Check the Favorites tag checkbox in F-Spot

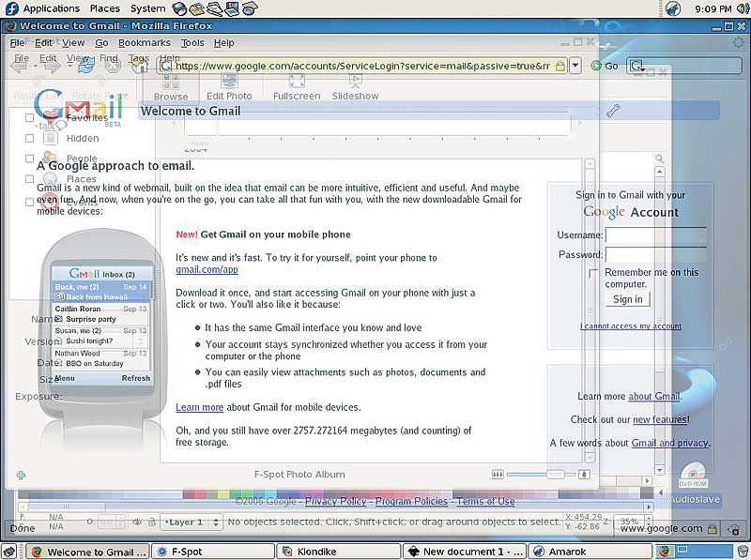point(30,118)
